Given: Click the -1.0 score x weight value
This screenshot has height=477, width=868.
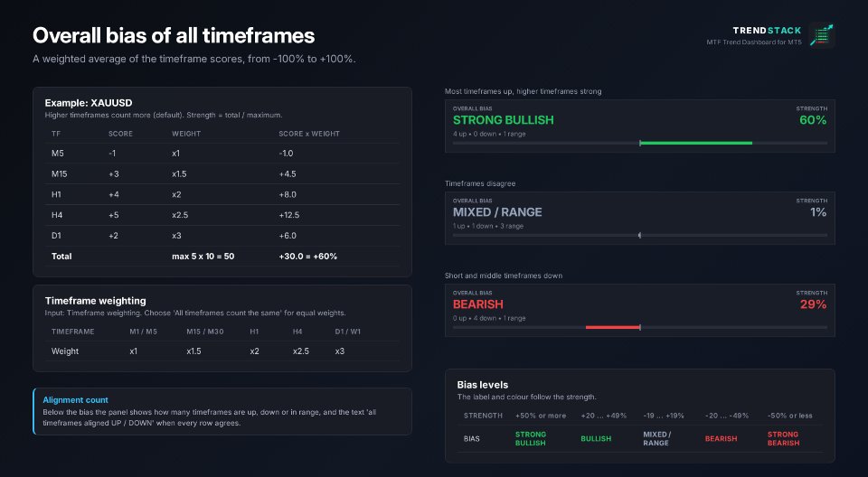Looking at the screenshot, I should (287, 154).
